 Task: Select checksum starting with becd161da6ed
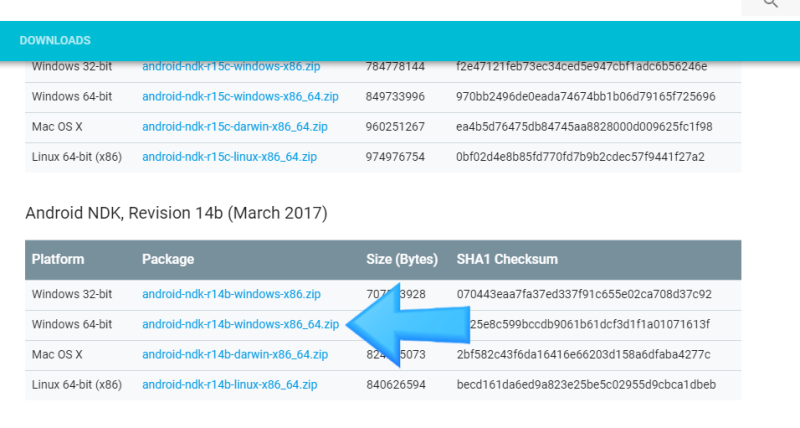586,385
